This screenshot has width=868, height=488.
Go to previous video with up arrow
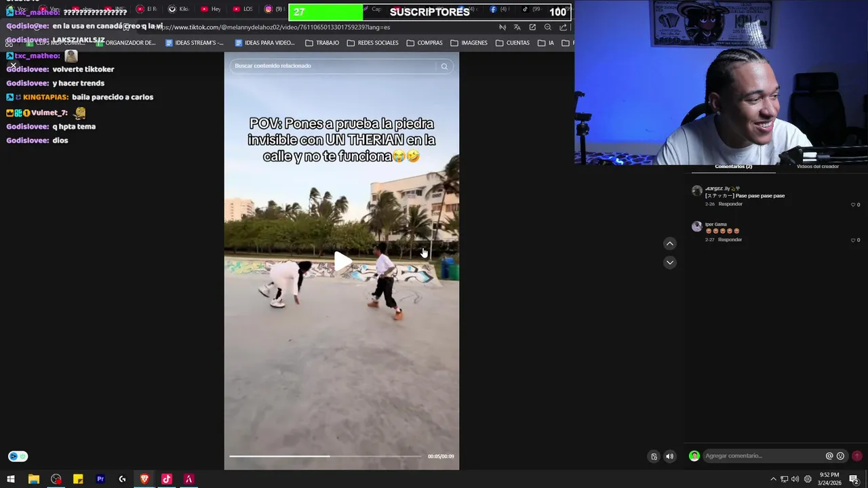669,243
